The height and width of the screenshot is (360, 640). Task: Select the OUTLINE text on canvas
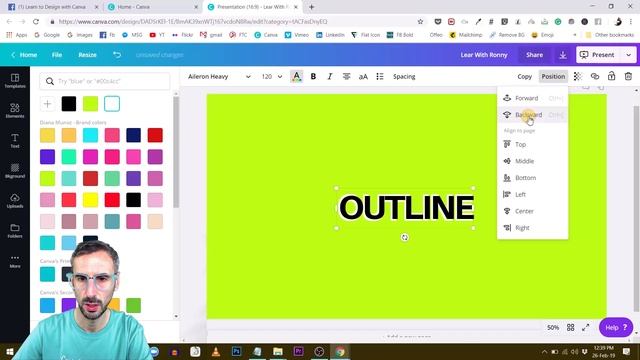(x=406, y=208)
